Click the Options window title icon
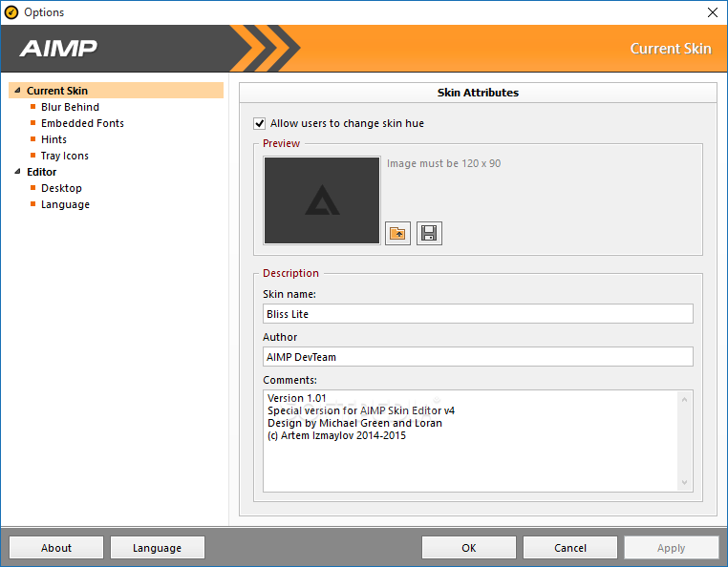Image resolution: width=728 pixels, height=567 pixels. (11, 12)
